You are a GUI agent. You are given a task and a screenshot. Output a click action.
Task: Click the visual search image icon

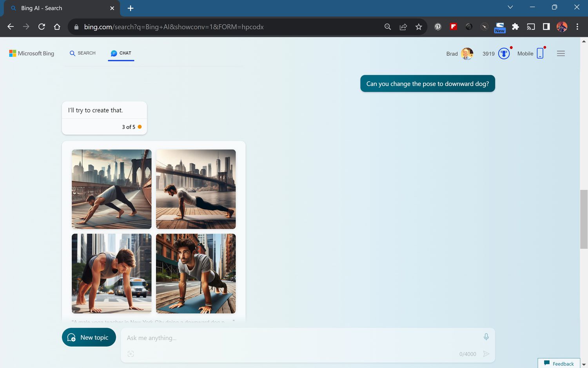[131, 354]
